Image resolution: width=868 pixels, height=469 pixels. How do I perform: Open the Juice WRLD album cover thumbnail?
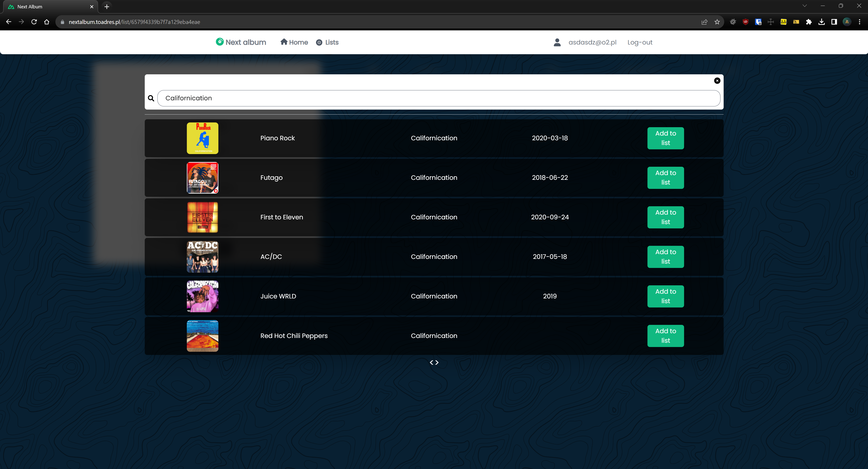[203, 296]
